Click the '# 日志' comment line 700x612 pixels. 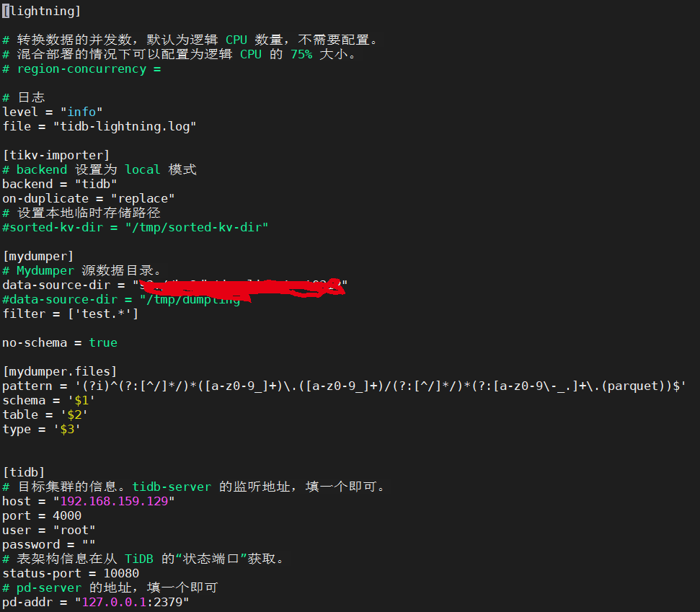24,98
